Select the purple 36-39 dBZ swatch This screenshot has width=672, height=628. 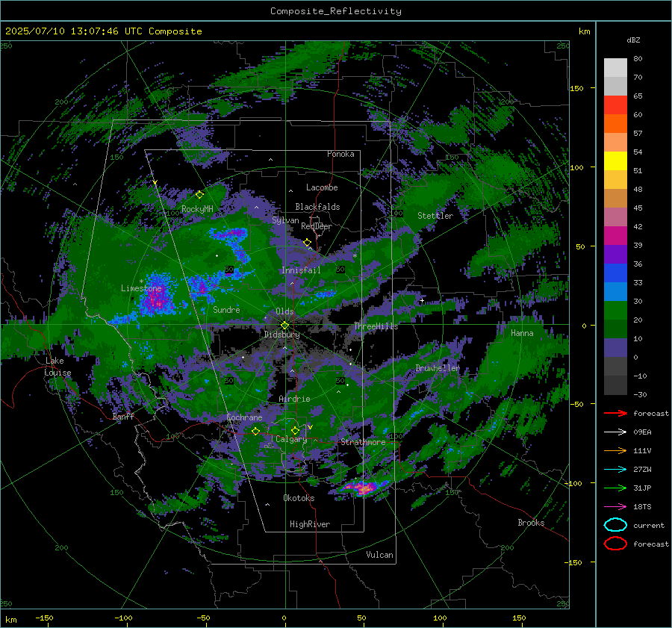(x=615, y=255)
